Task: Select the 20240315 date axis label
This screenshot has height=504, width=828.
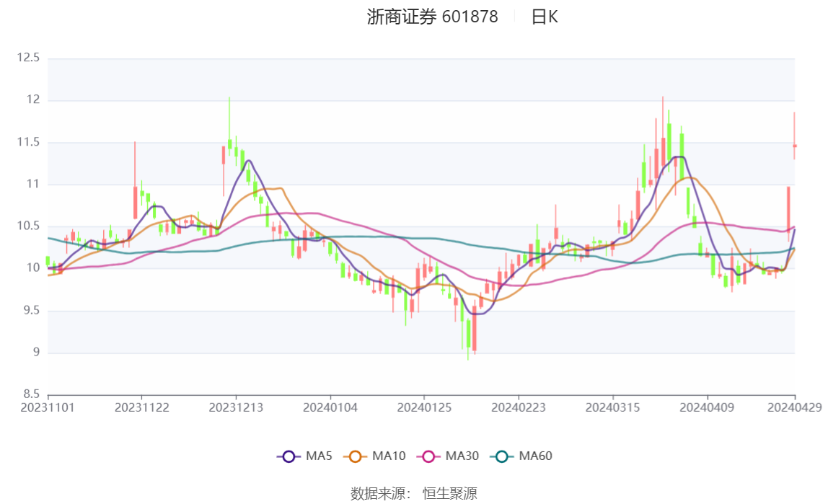Action: [x=612, y=407]
